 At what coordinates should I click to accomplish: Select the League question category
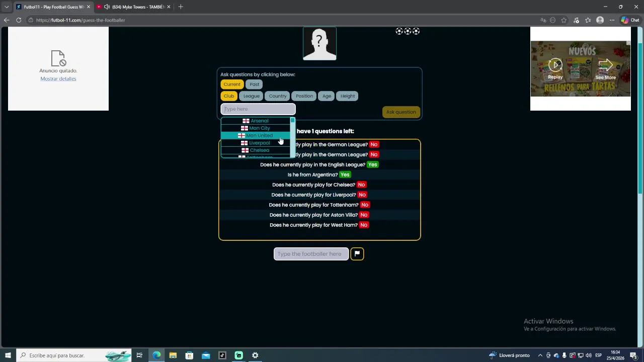[x=252, y=96]
